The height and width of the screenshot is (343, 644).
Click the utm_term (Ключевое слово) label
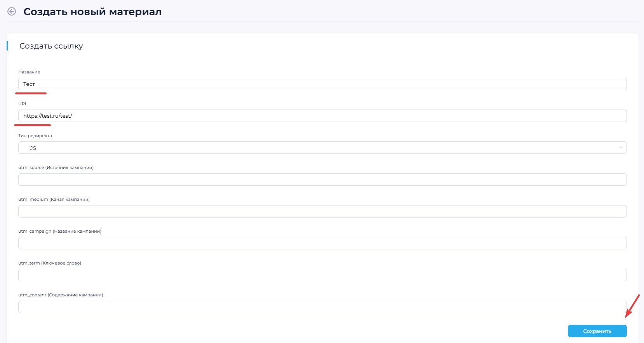pos(50,263)
